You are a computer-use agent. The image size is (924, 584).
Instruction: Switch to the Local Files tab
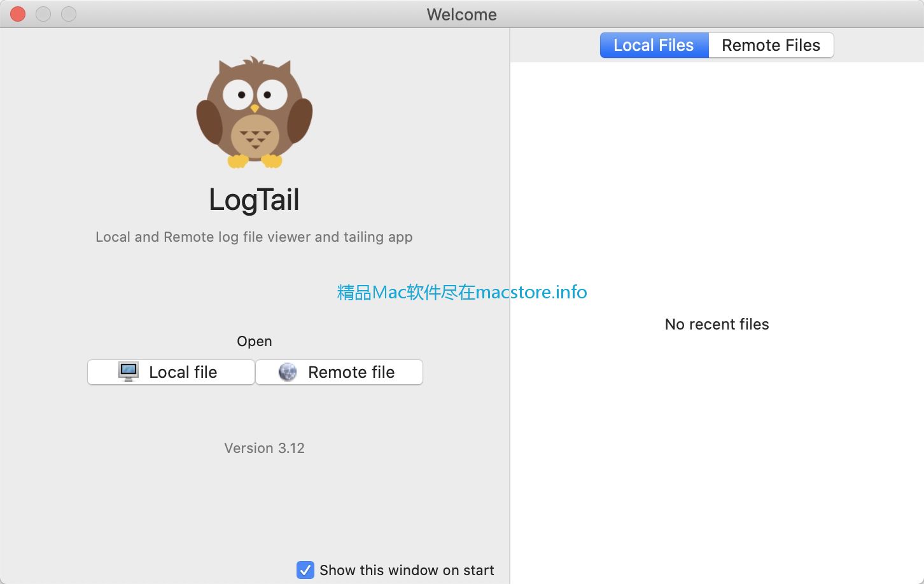pos(654,45)
